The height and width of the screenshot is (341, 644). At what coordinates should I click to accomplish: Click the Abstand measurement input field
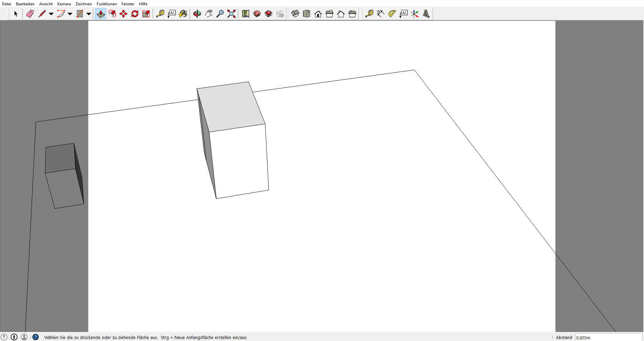point(608,337)
